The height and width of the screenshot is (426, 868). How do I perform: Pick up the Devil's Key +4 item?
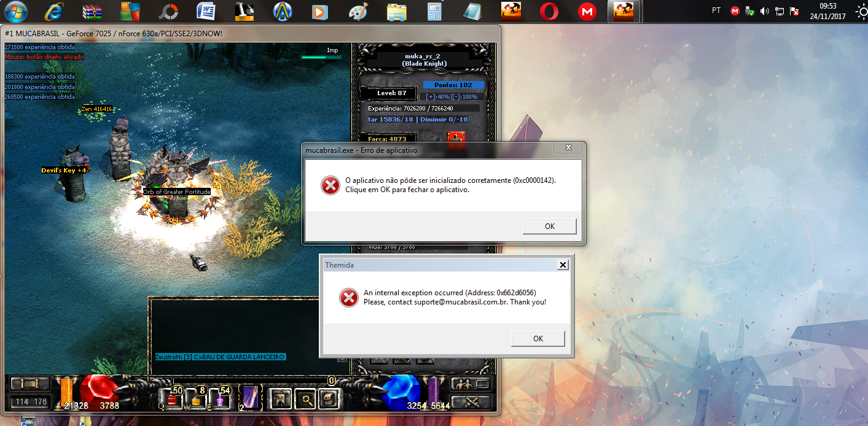63,170
